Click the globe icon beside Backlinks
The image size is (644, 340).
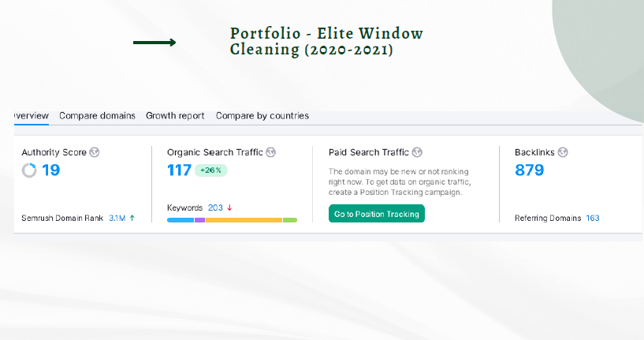[x=563, y=152]
